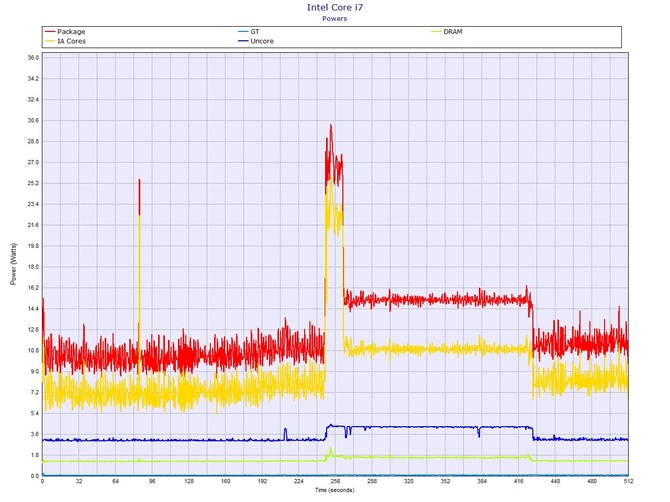The width and height of the screenshot is (670, 502).
Task: Click the yellow IA Cores line swatch in legend
Action: tap(50, 41)
